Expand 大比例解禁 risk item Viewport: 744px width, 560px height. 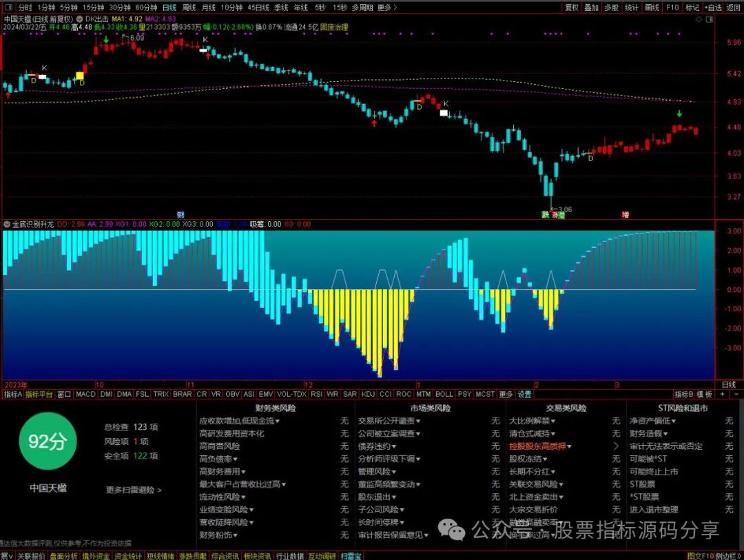point(532,420)
